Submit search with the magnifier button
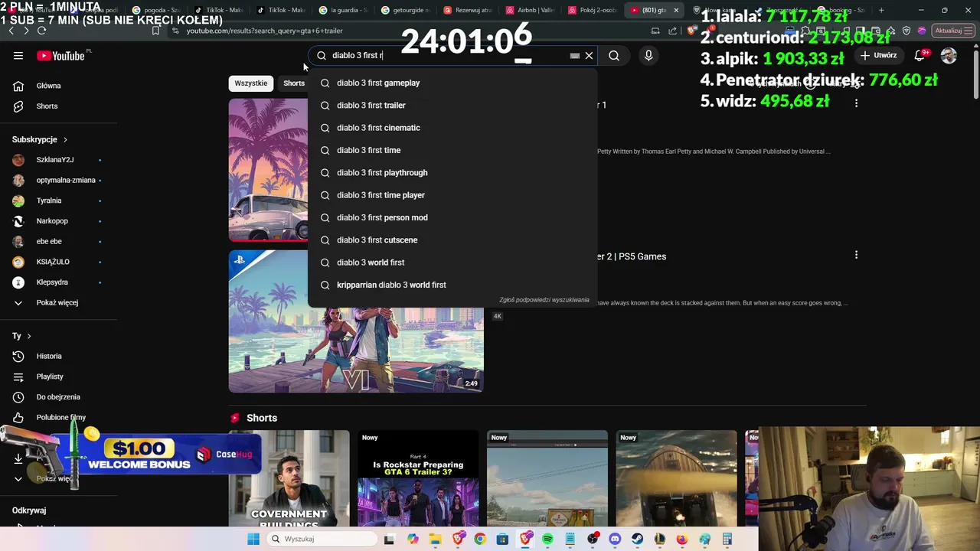The image size is (980, 551). tap(614, 55)
